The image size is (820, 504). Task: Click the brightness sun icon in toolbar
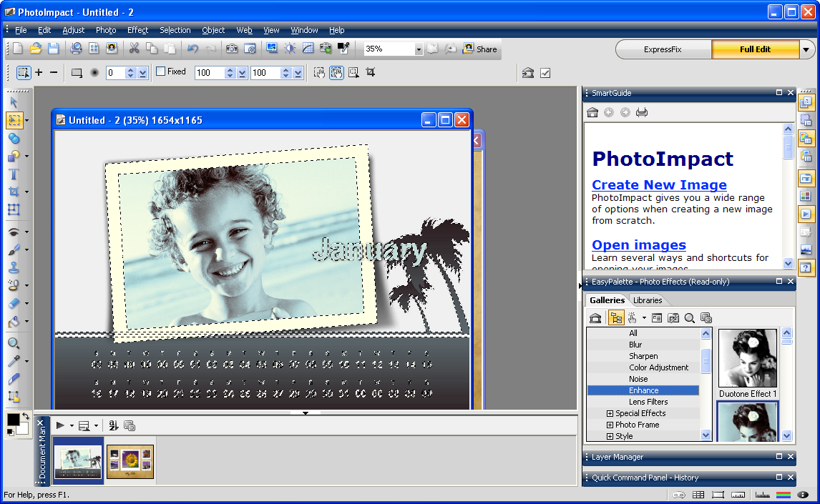tap(290, 49)
